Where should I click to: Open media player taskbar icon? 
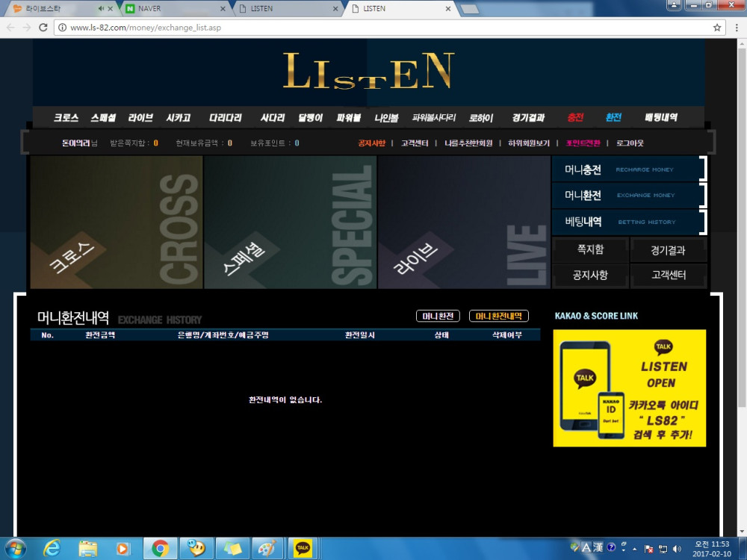tap(123, 549)
